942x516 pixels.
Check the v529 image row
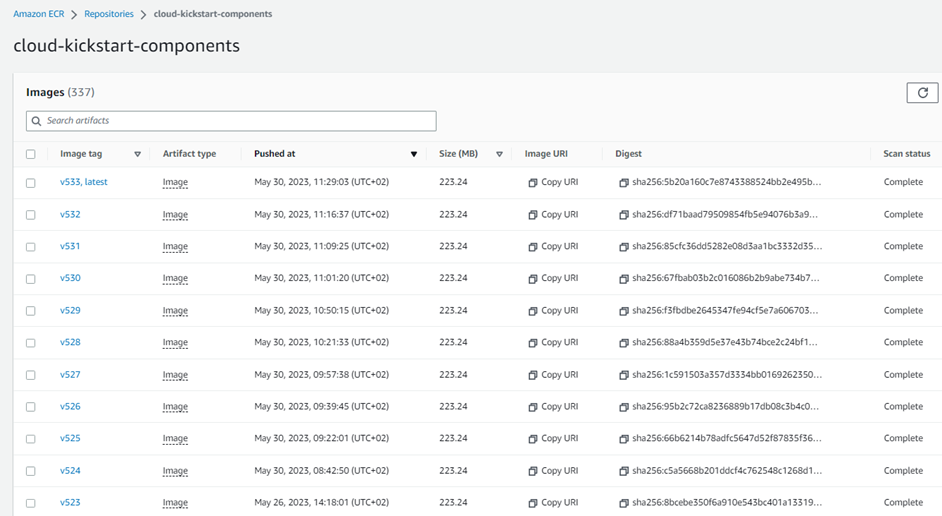coord(31,311)
